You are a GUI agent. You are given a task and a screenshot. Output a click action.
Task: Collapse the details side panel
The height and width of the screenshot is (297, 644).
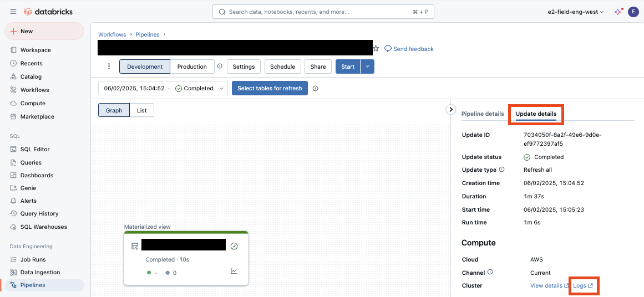[451, 110]
